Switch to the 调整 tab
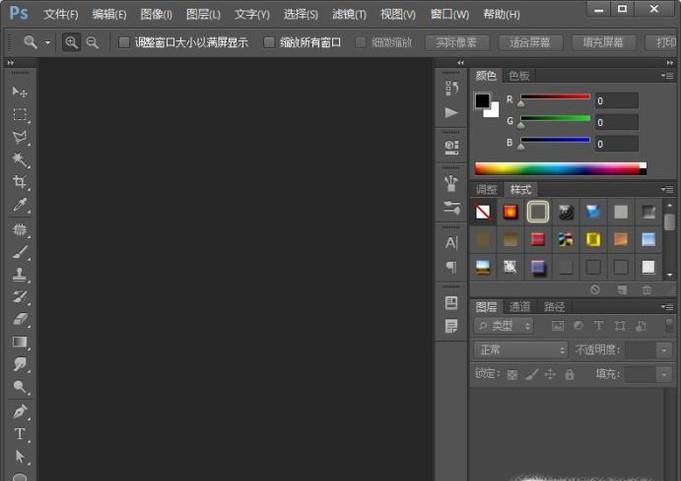This screenshot has height=481, width=681. [x=486, y=189]
